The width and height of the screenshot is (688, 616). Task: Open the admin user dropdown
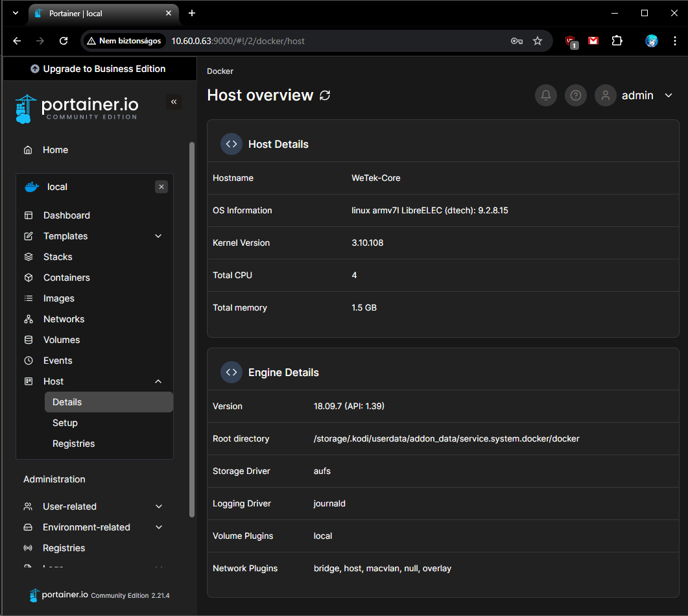point(669,95)
